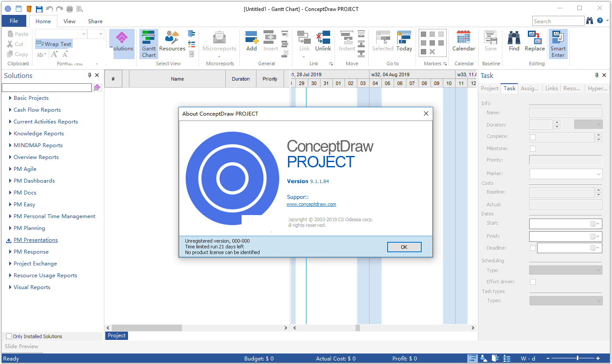This screenshot has height=364, width=612.
Task: Click the Save icon in quick access toolbar
Action: click(39, 9)
